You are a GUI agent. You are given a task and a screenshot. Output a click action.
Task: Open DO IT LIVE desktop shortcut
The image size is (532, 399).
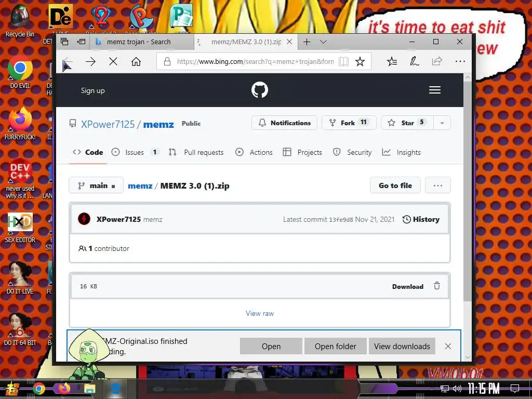point(20,278)
